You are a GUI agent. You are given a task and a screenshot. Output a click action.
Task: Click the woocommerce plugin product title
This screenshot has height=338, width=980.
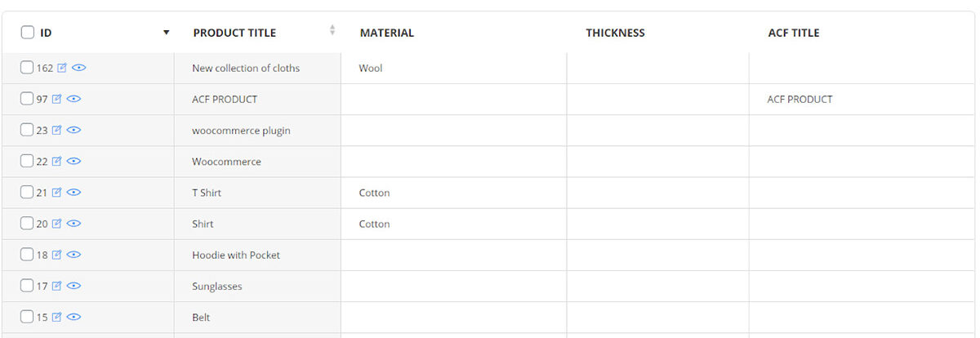(x=241, y=131)
